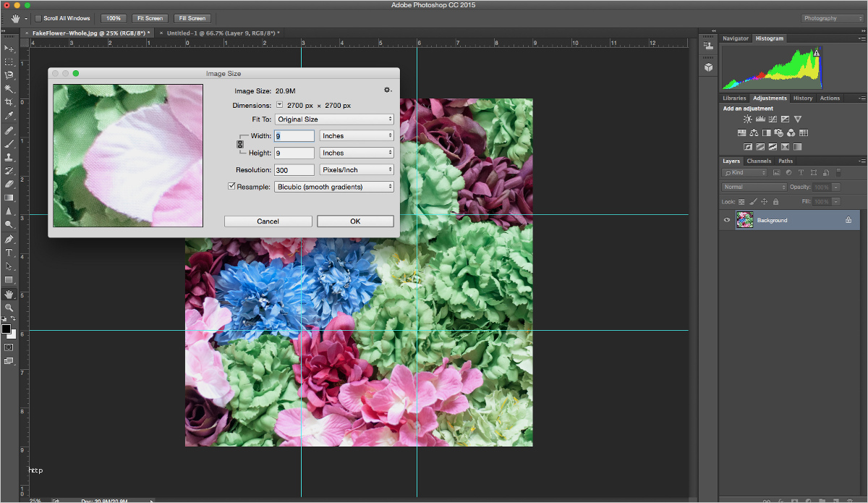Viewport: 868px width, 503px height.
Task: Select the Zoom tool
Action: click(x=9, y=307)
